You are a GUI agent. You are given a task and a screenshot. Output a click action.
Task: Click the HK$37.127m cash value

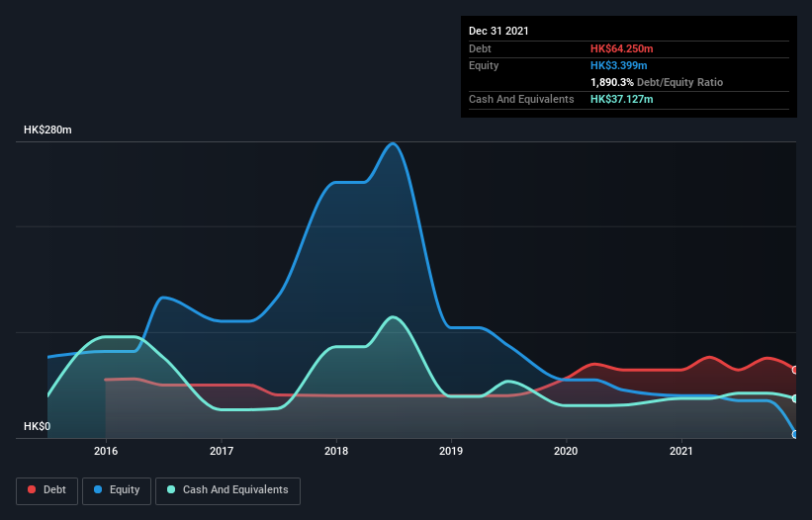point(621,99)
